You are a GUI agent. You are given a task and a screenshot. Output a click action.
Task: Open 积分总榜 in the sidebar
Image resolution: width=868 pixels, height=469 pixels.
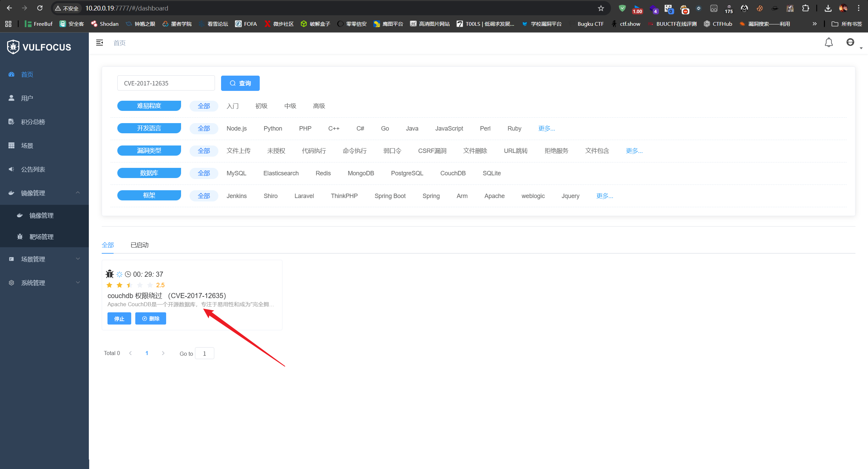click(x=33, y=122)
